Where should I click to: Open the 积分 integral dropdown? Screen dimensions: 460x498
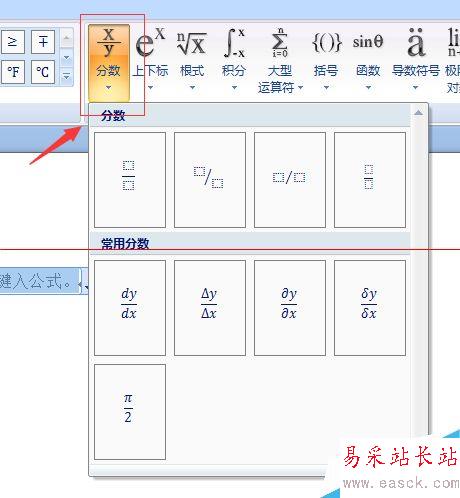click(x=234, y=60)
